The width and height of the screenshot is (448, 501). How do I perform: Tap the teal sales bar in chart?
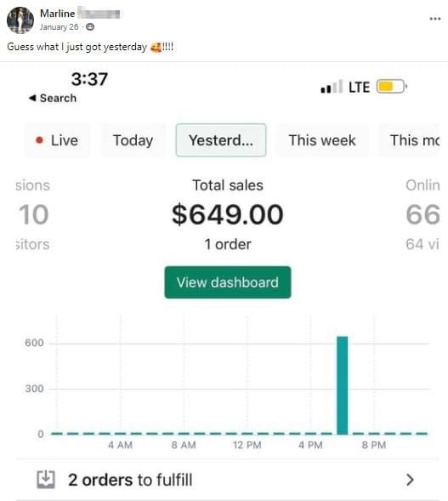click(x=343, y=385)
